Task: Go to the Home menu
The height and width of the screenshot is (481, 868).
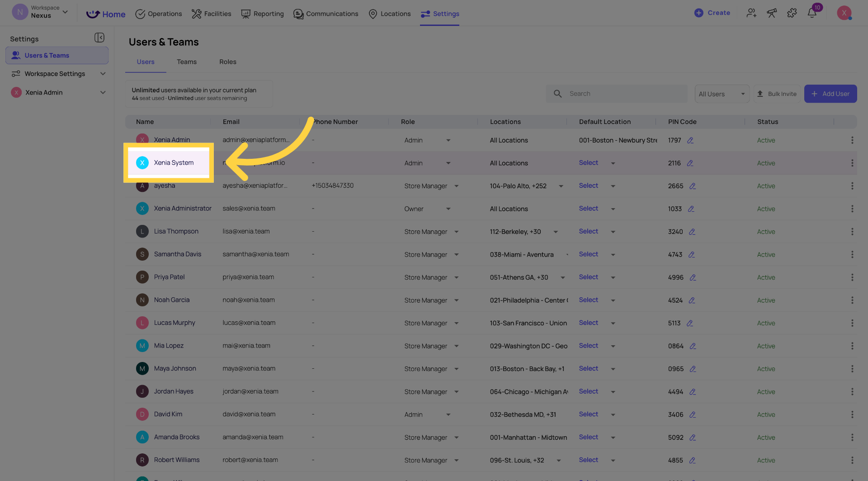Action: click(x=106, y=14)
